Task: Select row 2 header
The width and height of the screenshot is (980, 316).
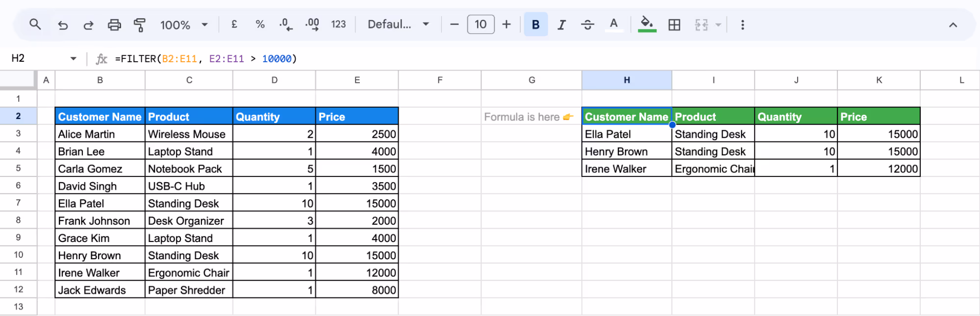Action: (x=18, y=116)
